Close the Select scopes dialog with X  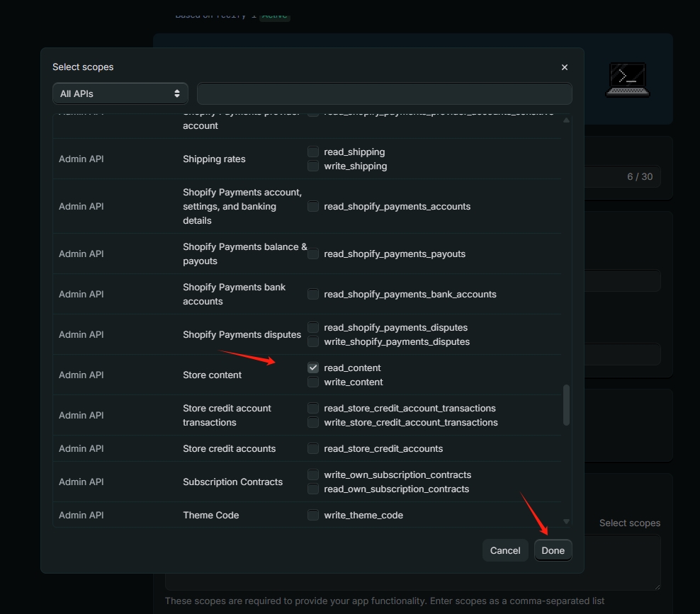coord(565,67)
